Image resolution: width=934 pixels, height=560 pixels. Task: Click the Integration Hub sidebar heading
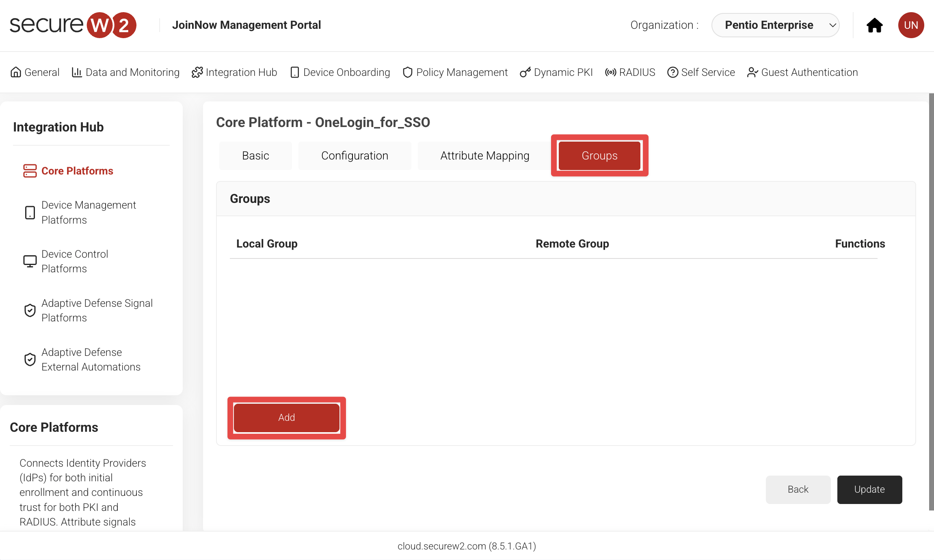pyautogui.click(x=58, y=127)
